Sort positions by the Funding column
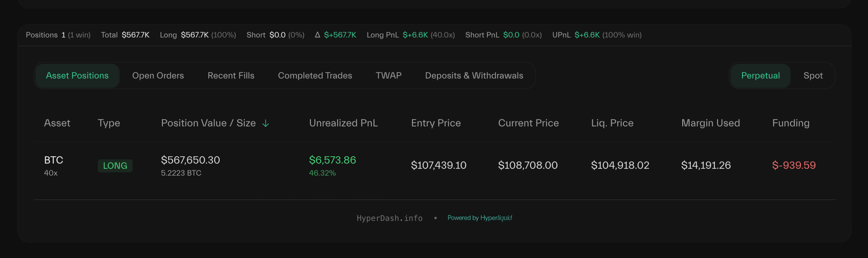The width and height of the screenshot is (868, 258). (791, 123)
